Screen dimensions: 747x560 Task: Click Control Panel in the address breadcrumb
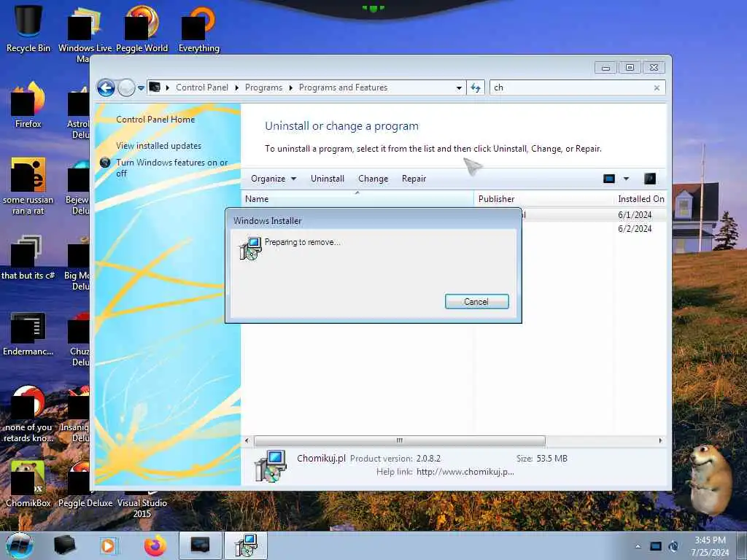pos(201,87)
